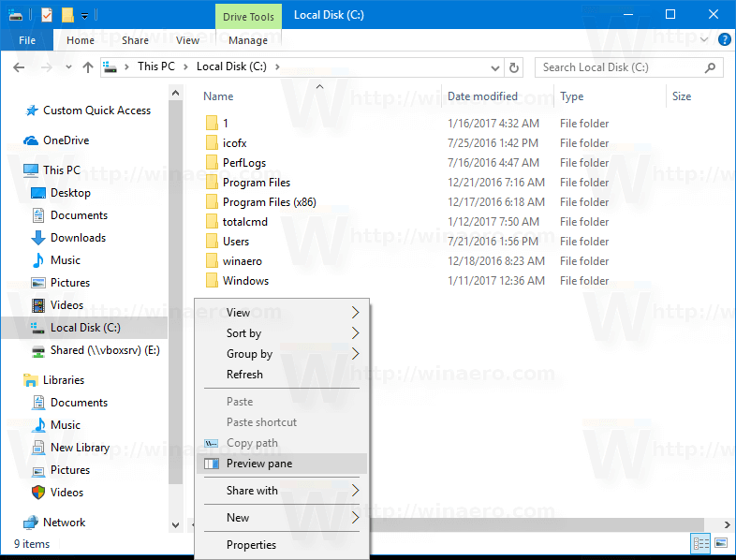Image resolution: width=736 pixels, height=560 pixels.
Task: Open the recent locations dropdown
Action: 68,67
